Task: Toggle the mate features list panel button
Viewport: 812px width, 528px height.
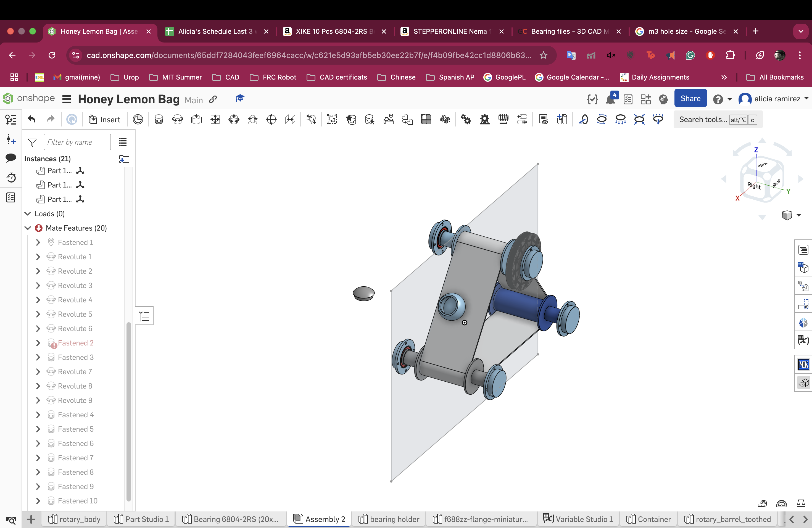Action: tap(145, 316)
